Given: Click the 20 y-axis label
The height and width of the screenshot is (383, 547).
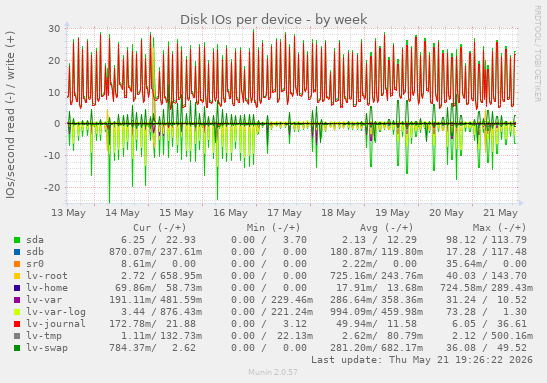Looking at the screenshot, I should click(54, 61).
